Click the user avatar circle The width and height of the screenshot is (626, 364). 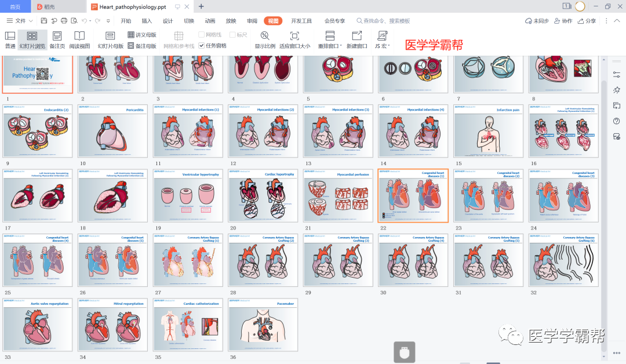580,6
